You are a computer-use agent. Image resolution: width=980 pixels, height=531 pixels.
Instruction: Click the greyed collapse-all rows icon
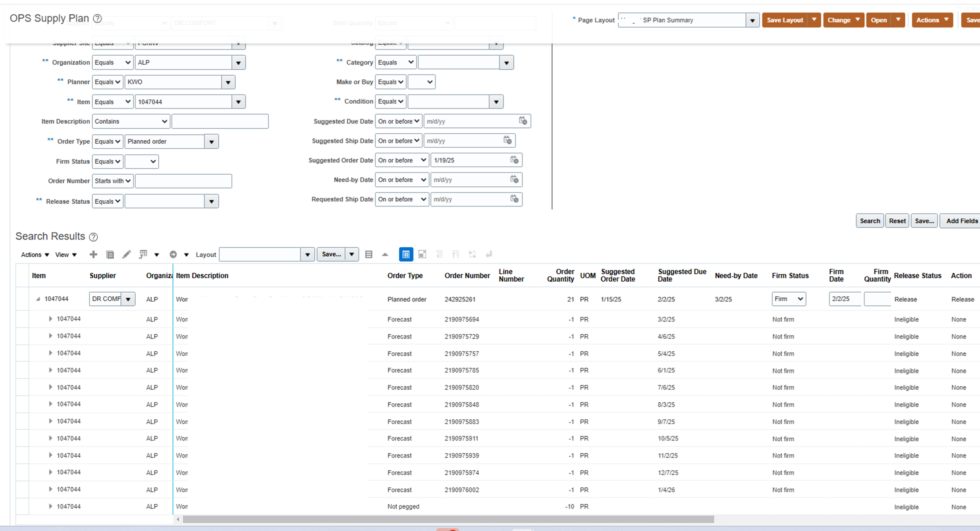pyautogui.click(x=456, y=254)
